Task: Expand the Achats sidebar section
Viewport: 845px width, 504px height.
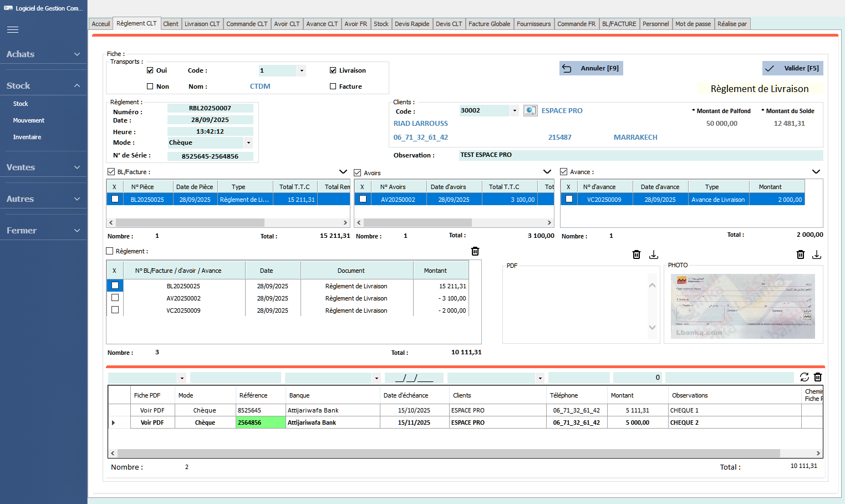Action: [43, 54]
